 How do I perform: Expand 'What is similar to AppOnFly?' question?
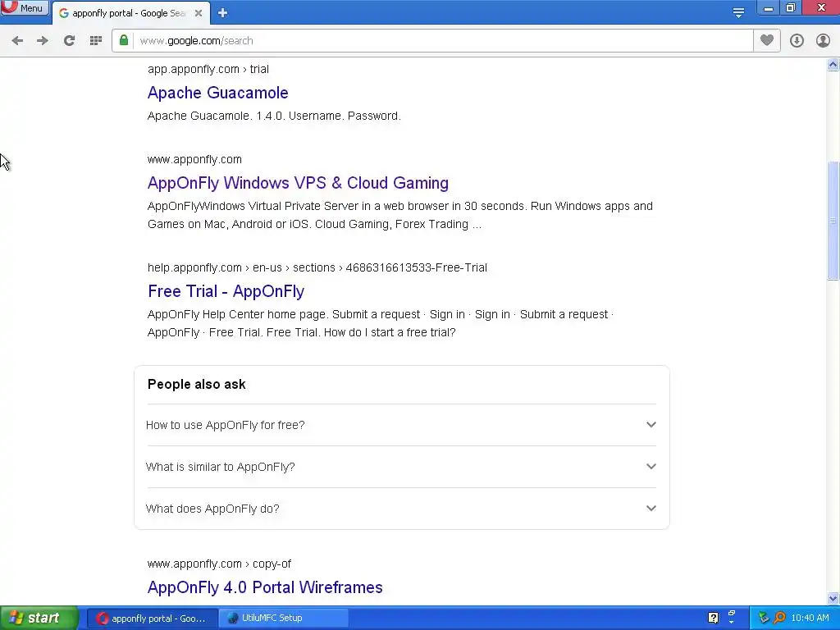tap(401, 467)
